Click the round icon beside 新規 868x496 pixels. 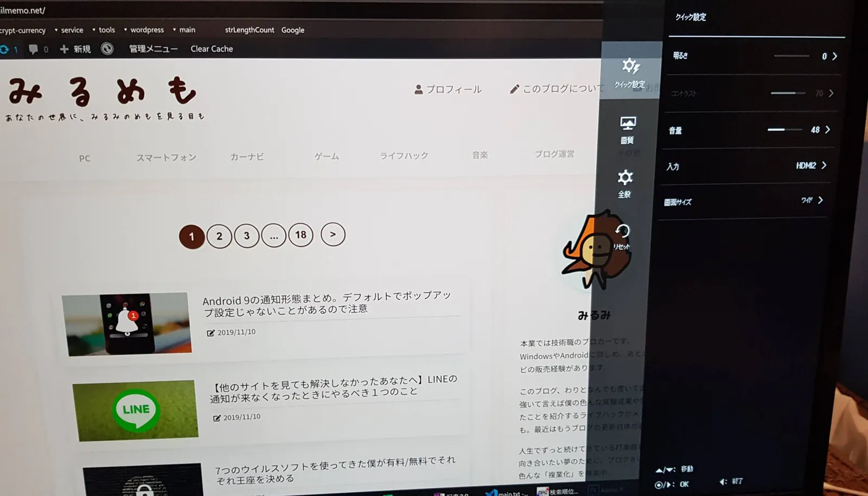point(107,49)
